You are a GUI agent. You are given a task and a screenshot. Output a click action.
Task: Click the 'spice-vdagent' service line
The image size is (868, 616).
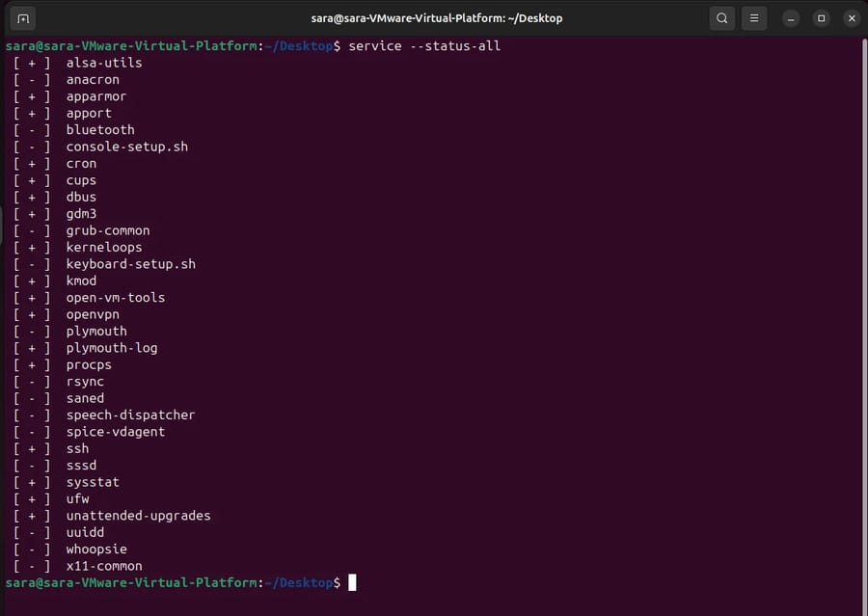tap(89, 432)
